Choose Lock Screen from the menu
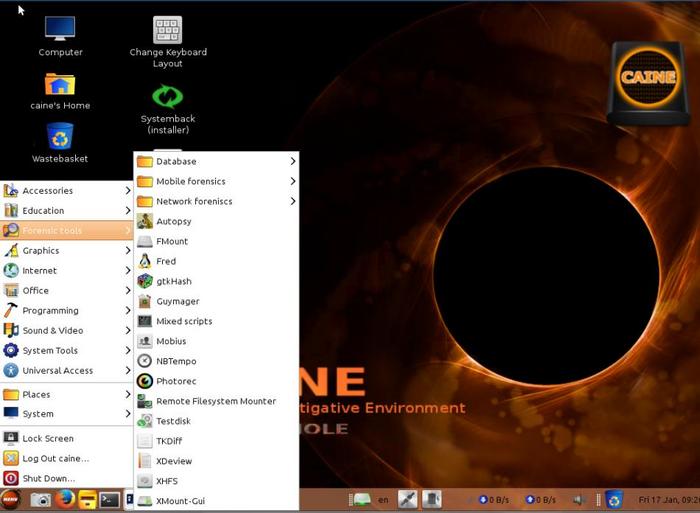 point(48,438)
